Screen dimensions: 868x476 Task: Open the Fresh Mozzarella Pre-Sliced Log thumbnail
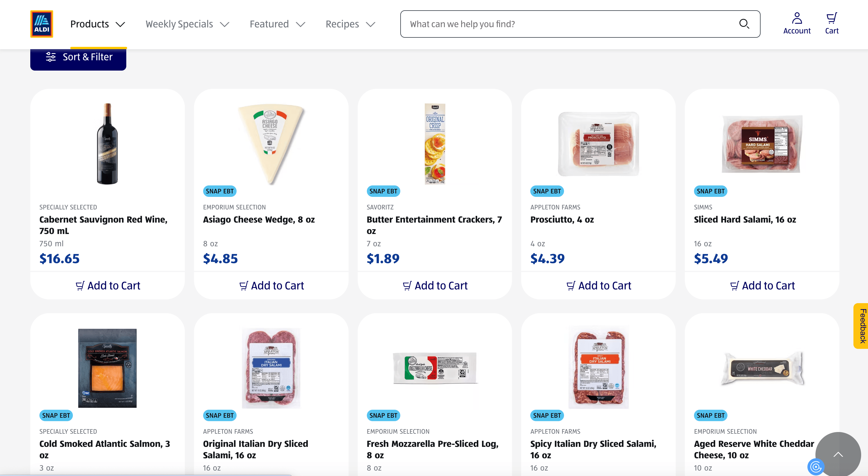[435, 368]
